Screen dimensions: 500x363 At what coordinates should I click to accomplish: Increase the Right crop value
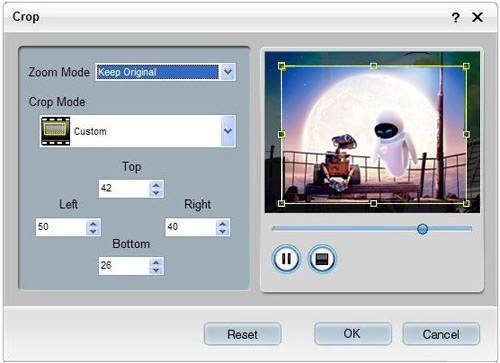223,224
